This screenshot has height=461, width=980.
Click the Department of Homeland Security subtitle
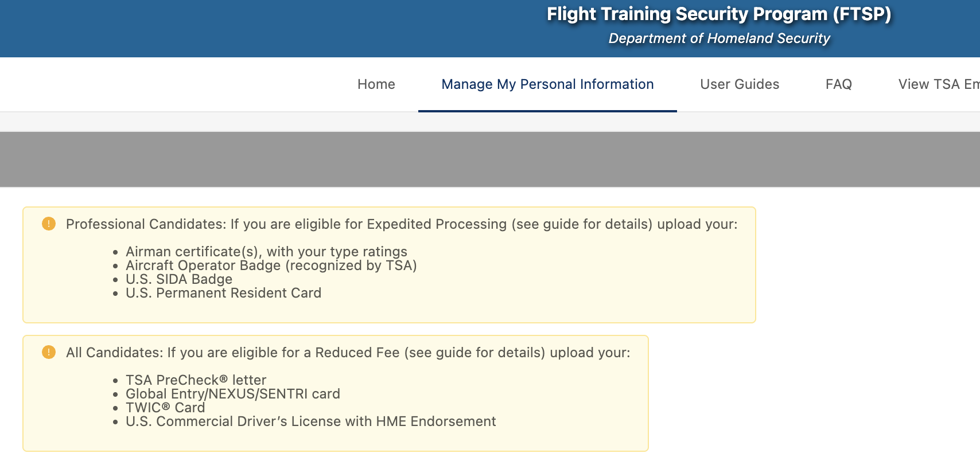point(719,38)
